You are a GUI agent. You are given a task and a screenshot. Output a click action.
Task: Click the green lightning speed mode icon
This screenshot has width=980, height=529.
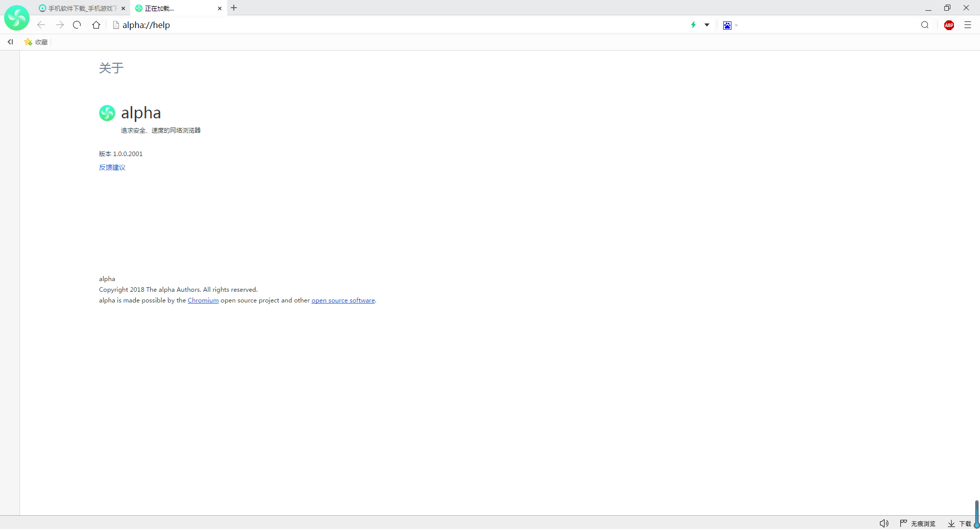(693, 25)
